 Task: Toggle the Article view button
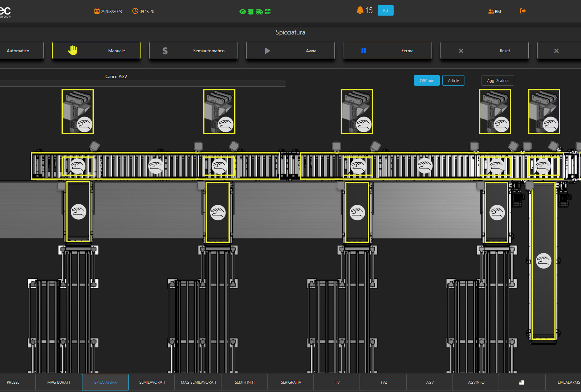click(x=453, y=81)
